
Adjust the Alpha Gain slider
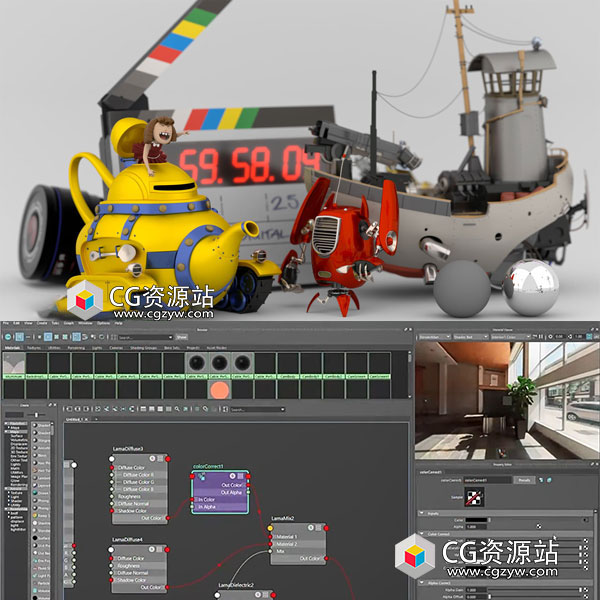(535, 590)
